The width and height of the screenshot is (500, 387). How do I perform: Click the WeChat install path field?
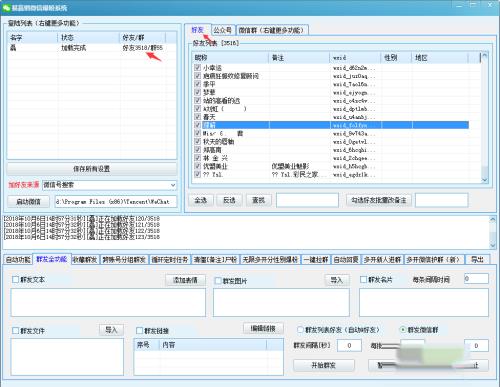(116, 201)
